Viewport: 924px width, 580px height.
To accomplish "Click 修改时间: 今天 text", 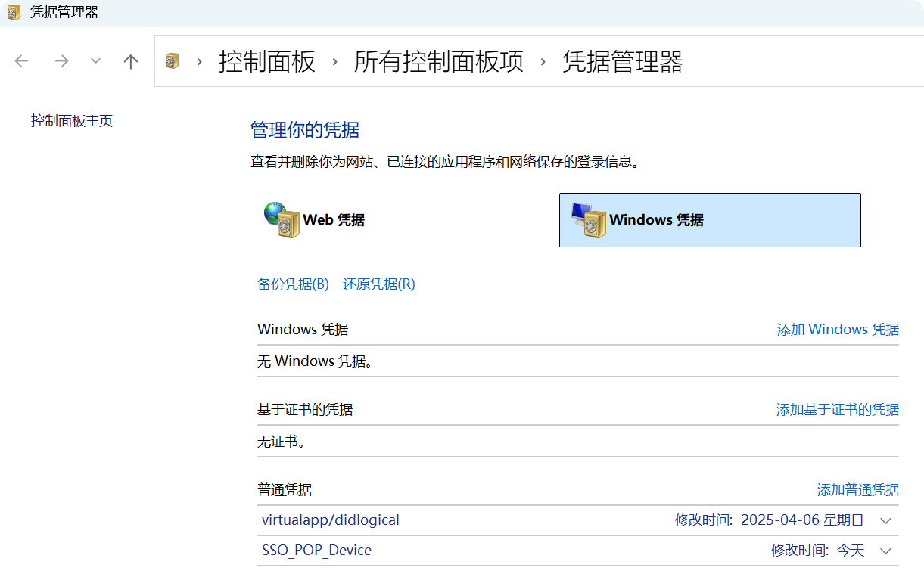I will pyautogui.click(x=817, y=551).
